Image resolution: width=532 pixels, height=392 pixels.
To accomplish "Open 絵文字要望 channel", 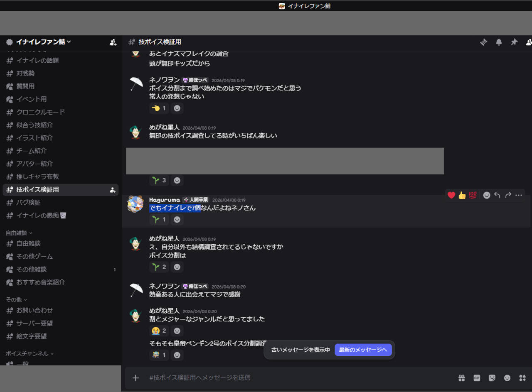I will click(61, 336).
